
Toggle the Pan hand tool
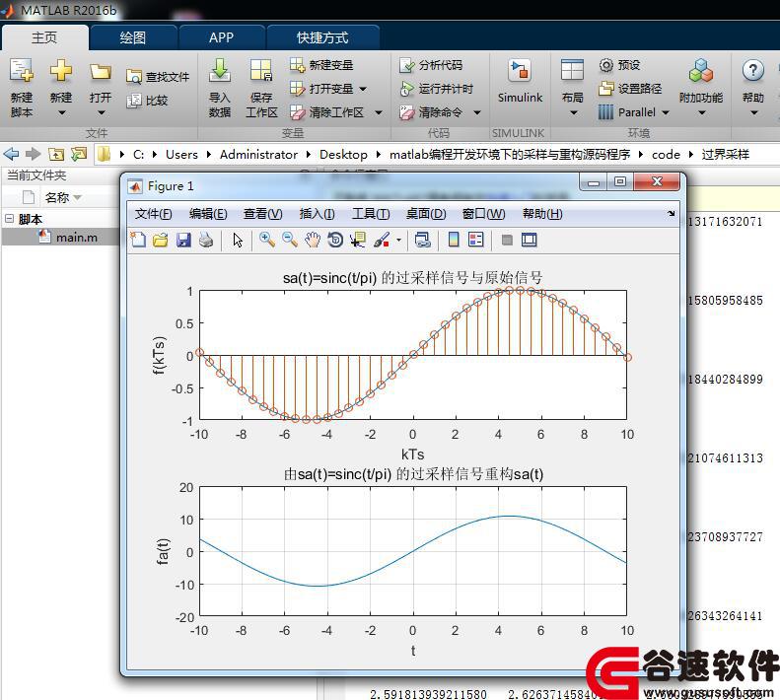click(313, 240)
